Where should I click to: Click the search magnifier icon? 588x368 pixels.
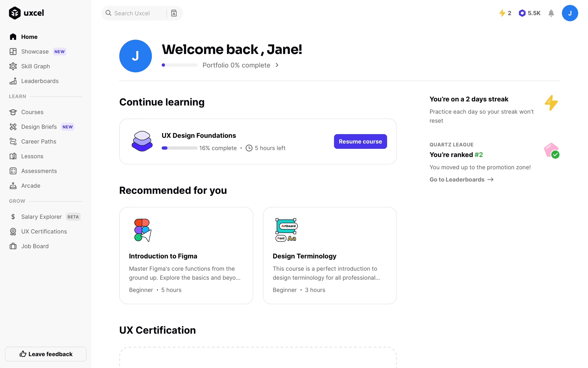pos(108,13)
